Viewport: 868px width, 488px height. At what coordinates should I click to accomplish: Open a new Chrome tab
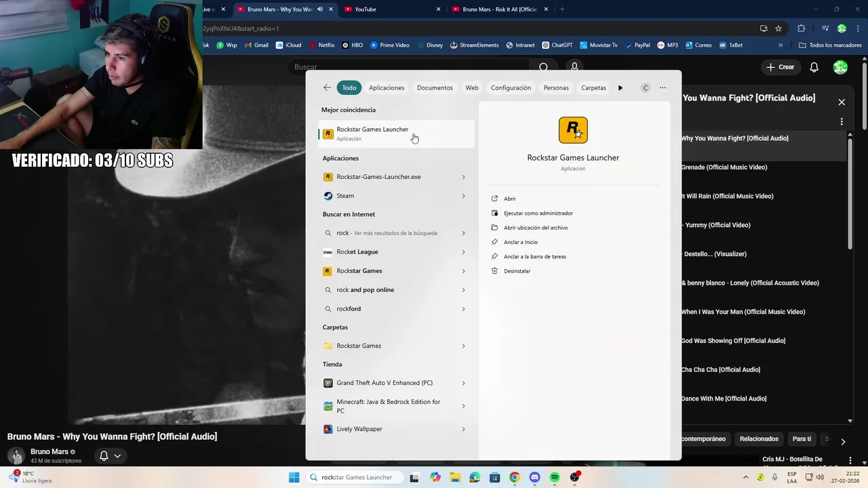(562, 9)
